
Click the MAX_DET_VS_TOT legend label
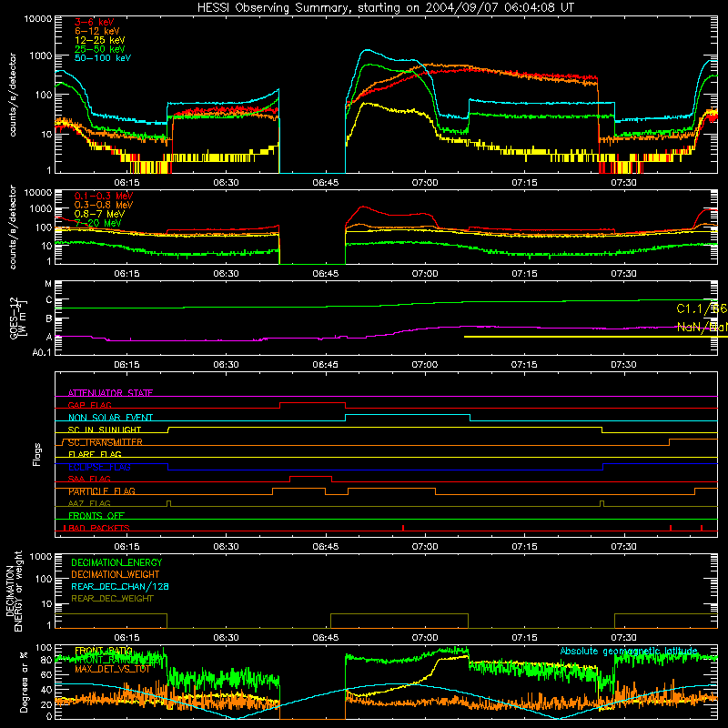pos(112,669)
